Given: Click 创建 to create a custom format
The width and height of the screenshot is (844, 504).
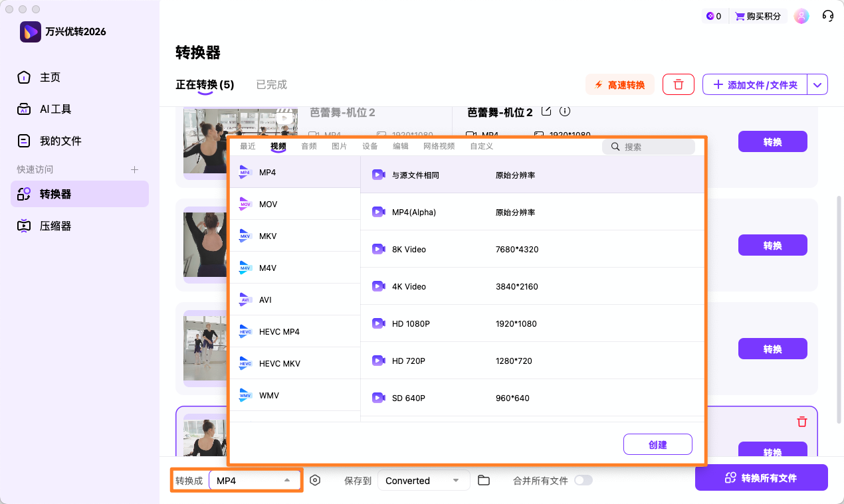Looking at the screenshot, I should click(657, 444).
